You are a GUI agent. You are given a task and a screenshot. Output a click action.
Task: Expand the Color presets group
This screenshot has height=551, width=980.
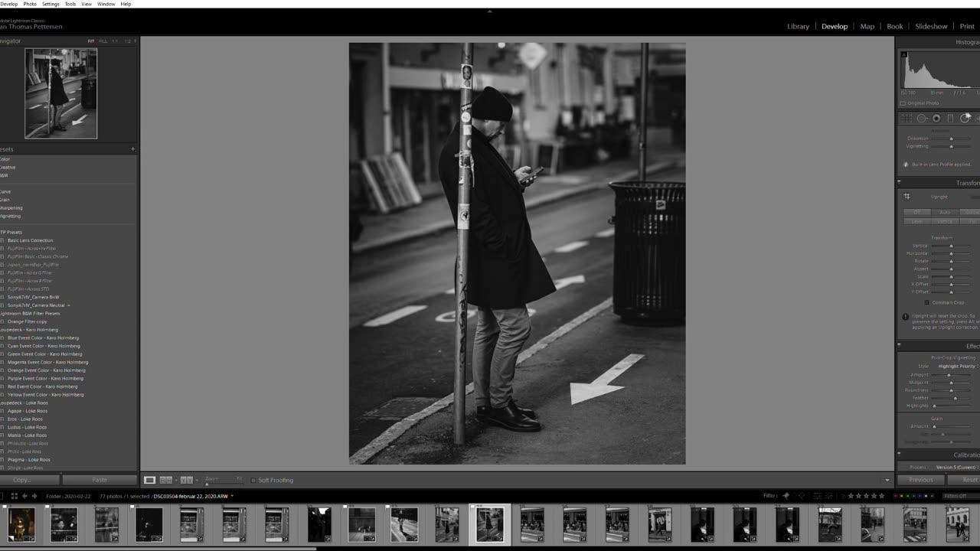(x=5, y=159)
